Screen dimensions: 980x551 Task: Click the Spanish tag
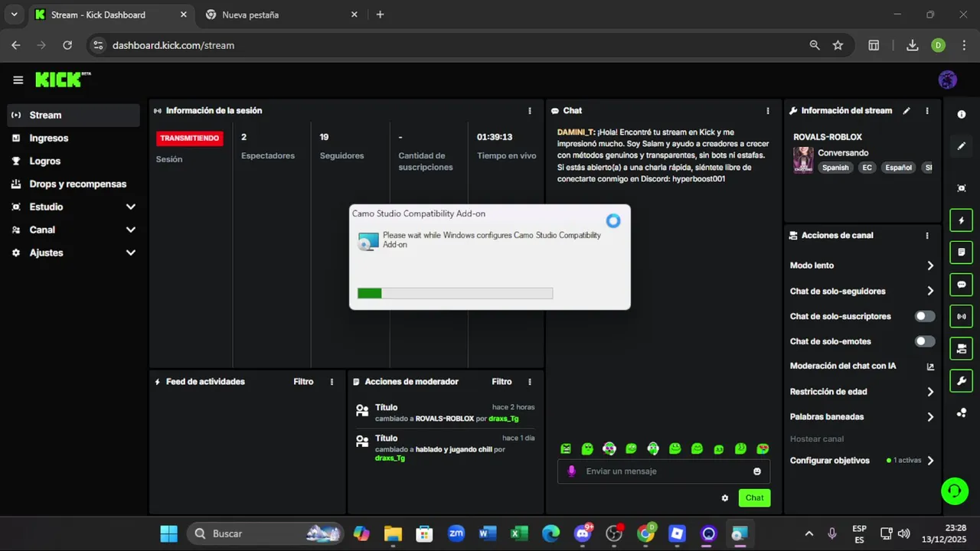click(x=835, y=168)
